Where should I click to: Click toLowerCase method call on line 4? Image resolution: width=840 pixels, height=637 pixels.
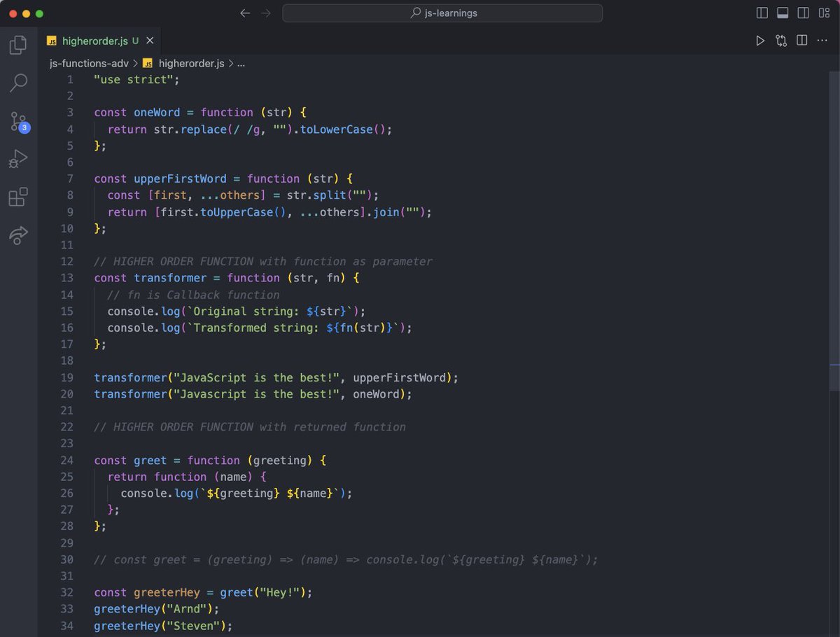click(x=336, y=129)
